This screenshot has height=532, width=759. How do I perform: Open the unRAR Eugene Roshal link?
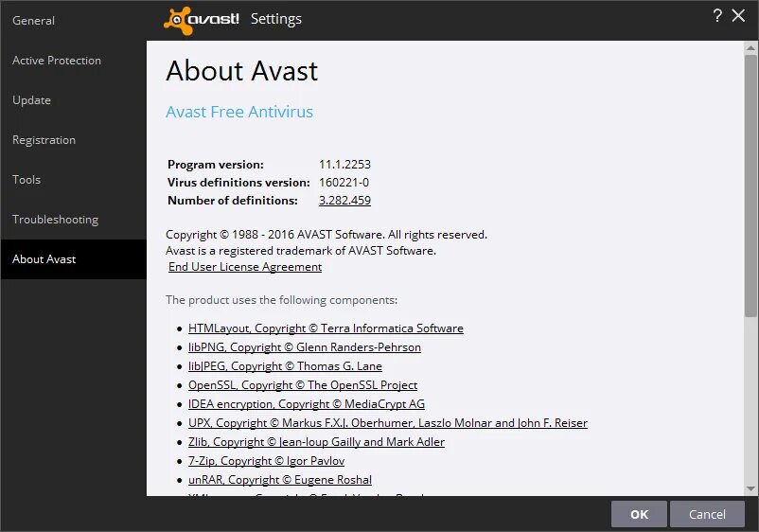pyautogui.click(x=280, y=479)
